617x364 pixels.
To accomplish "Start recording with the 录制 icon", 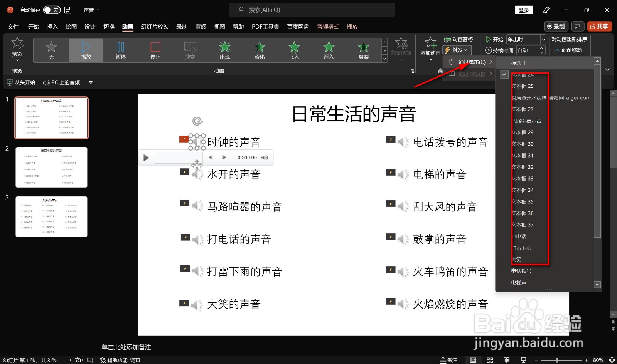I will pyautogui.click(x=555, y=26).
